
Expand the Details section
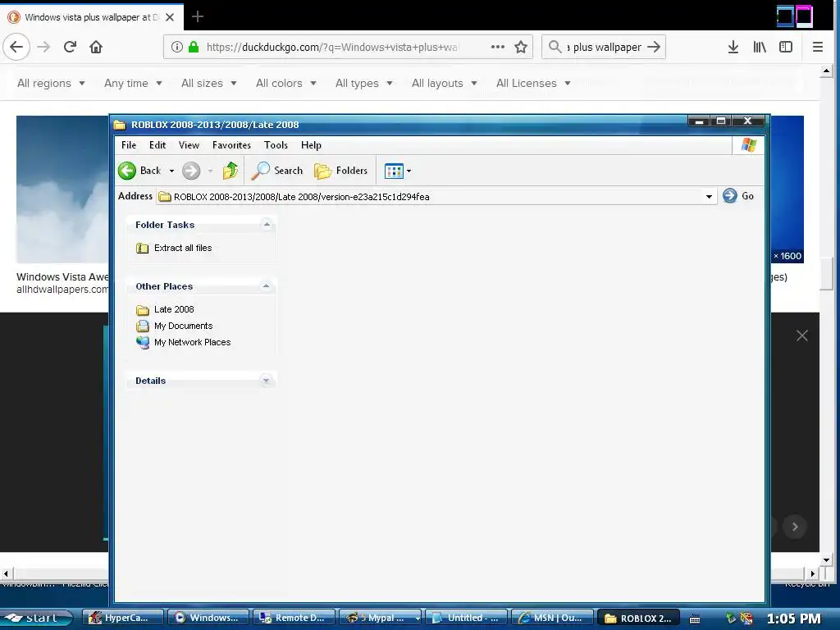click(x=267, y=381)
